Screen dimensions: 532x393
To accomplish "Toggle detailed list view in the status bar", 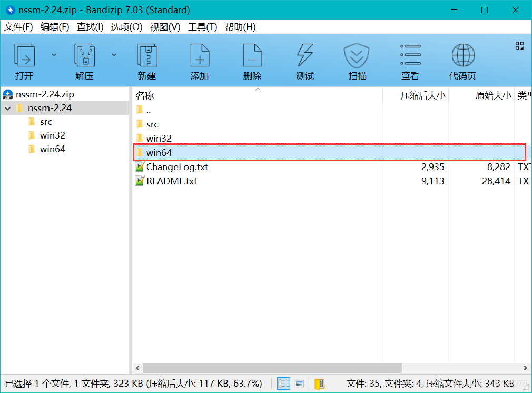I will pos(283,384).
